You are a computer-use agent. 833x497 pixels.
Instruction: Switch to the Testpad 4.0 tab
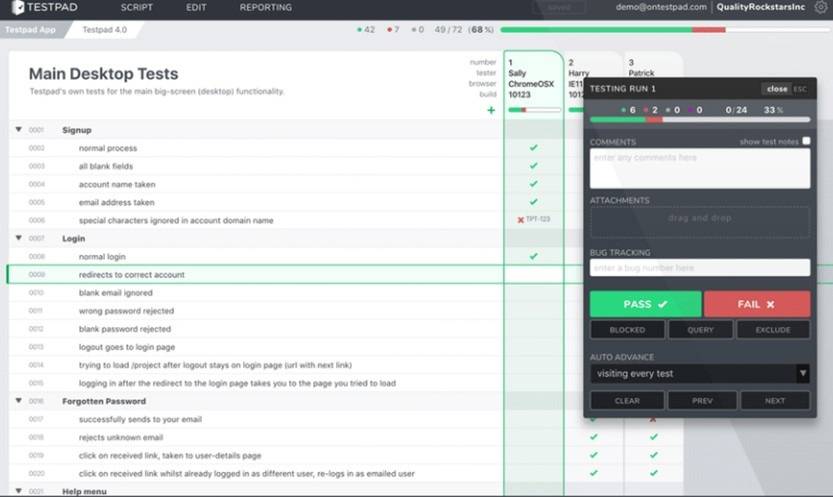point(105,30)
